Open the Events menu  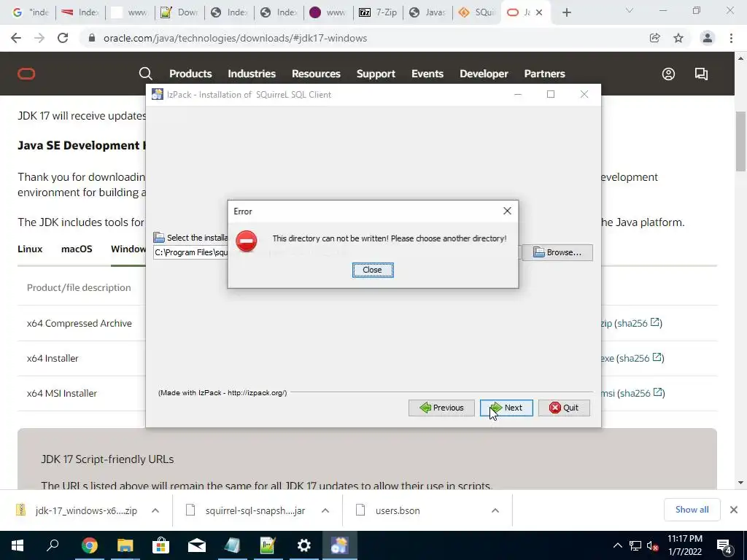coord(427,74)
